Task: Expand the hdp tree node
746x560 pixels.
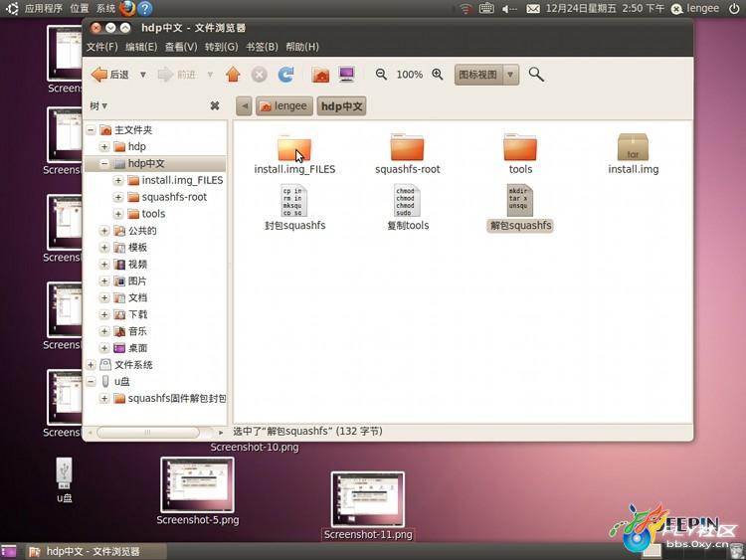Action: point(104,146)
